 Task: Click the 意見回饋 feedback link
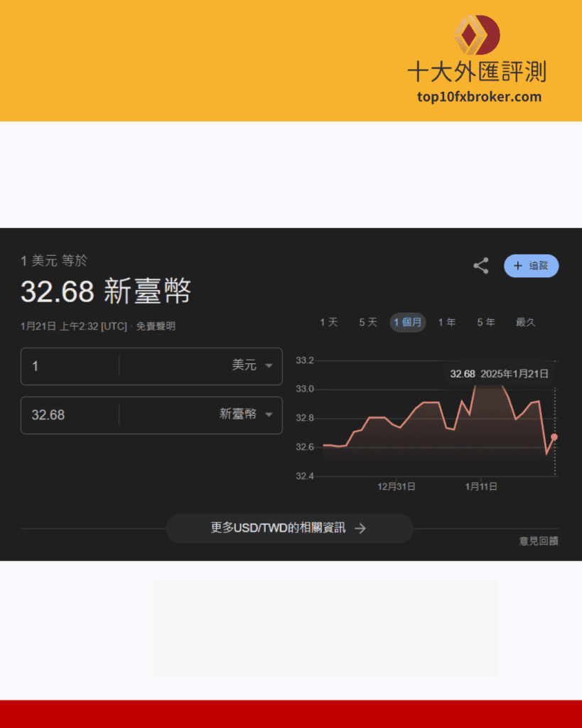point(539,541)
